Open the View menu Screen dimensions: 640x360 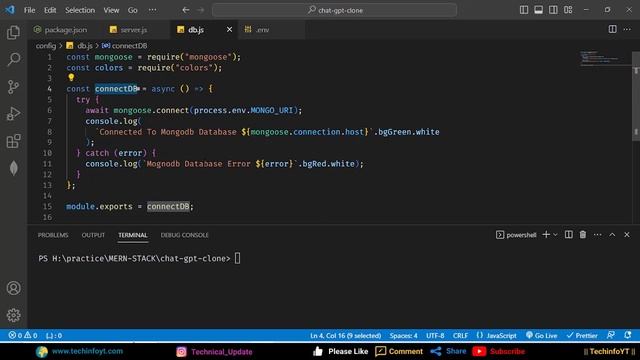(111, 10)
